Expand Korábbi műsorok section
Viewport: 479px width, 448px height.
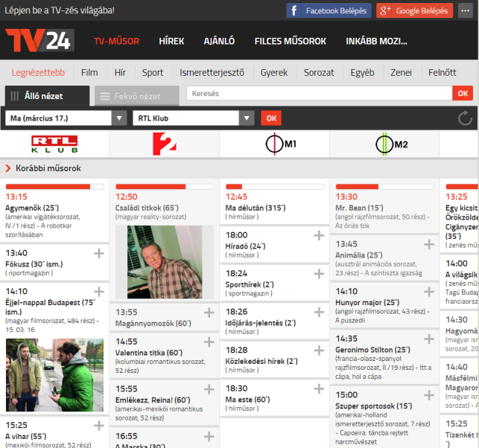[43, 168]
